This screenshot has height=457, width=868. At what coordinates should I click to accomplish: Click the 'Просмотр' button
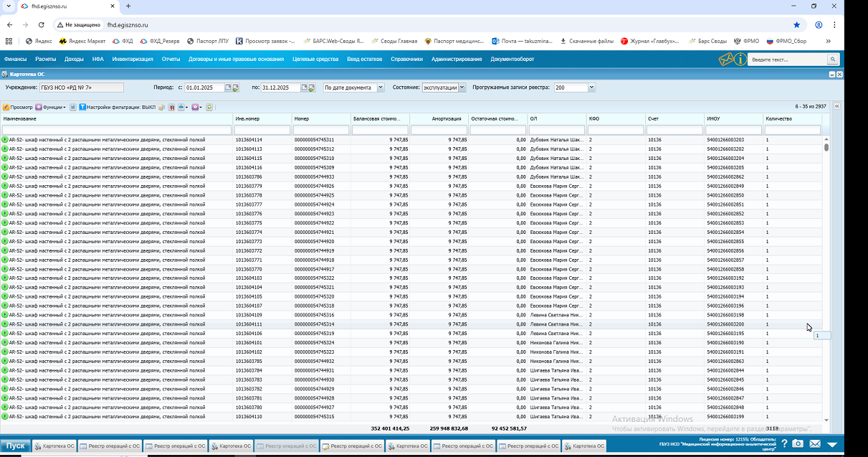[x=18, y=107]
